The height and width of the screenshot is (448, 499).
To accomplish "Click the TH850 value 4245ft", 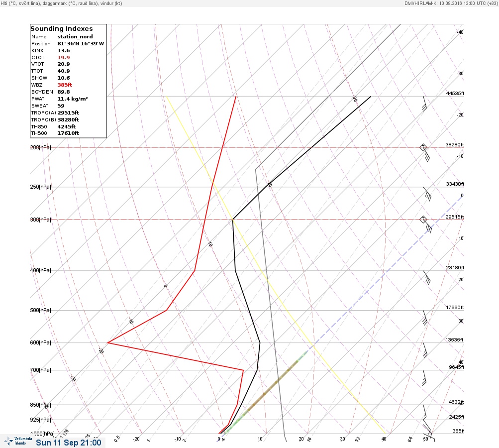I will (x=67, y=127).
